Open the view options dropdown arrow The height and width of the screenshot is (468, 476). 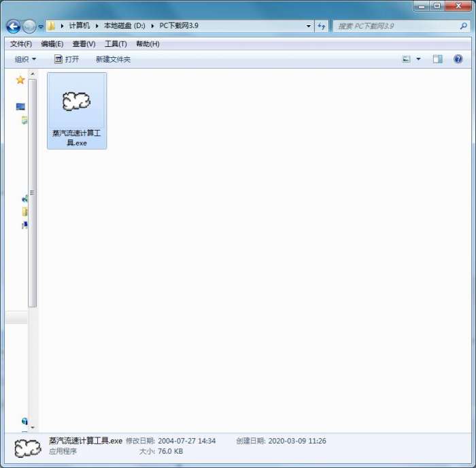(418, 59)
